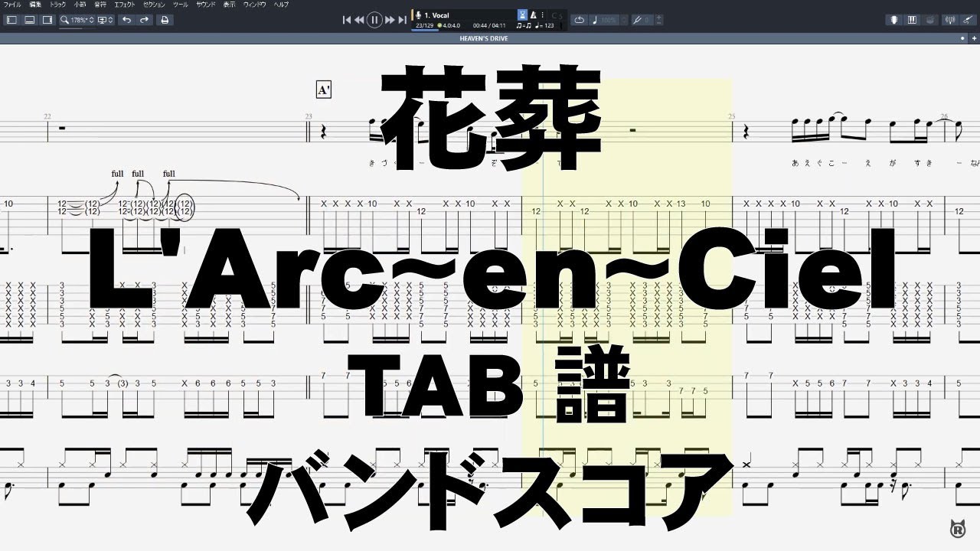Rewind to previous bar

359,20
